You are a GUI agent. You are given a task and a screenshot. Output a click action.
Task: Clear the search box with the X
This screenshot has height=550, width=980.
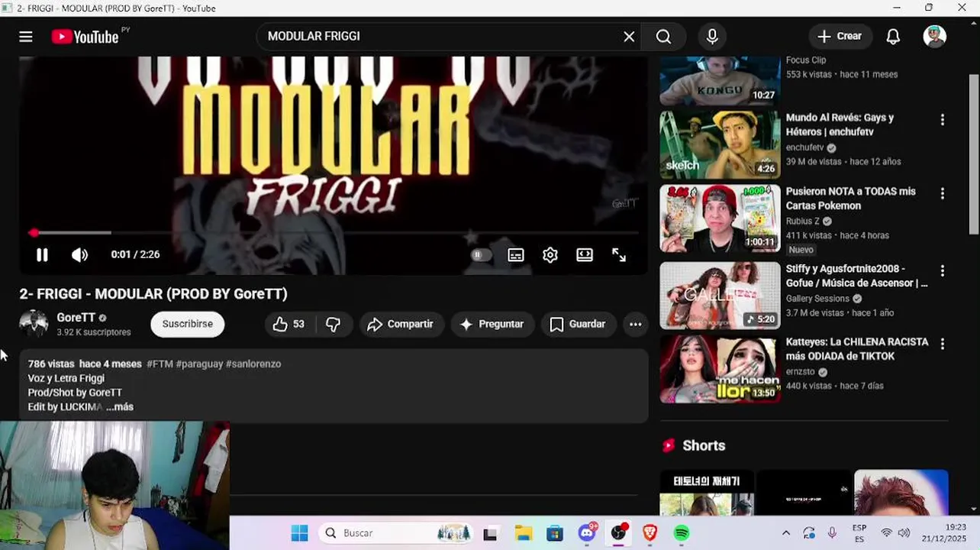coord(629,37)
